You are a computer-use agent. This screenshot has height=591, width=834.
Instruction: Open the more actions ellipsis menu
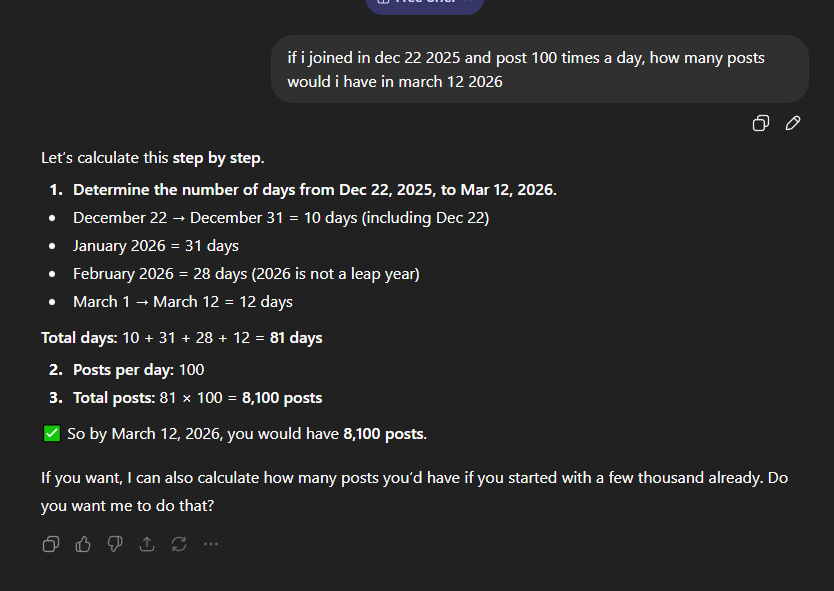[211, 544]
